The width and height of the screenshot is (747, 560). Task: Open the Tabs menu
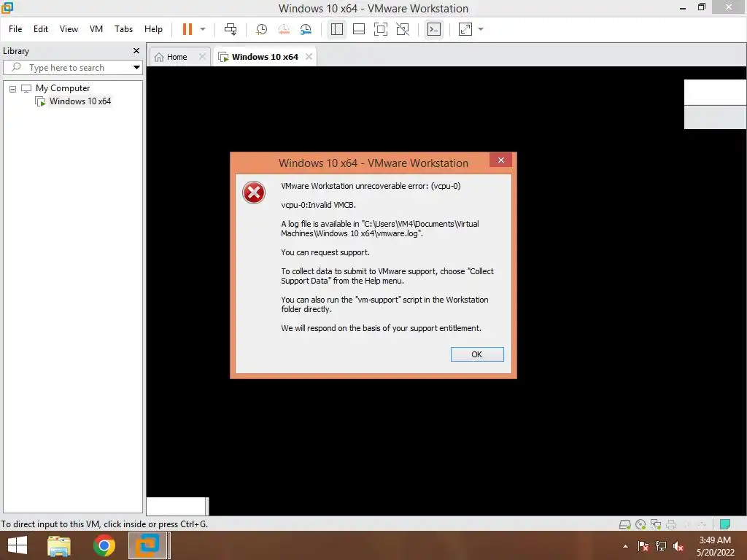[123, 29]
